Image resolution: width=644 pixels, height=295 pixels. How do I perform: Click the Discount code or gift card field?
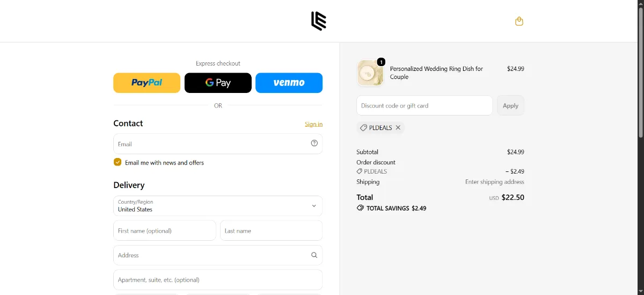click(425, 105)
